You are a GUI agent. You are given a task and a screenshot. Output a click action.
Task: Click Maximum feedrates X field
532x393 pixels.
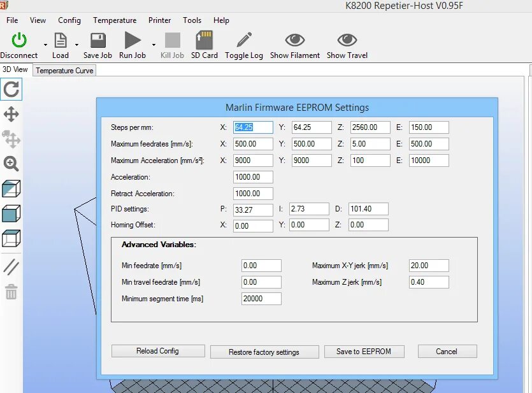pyautogui.click(x=253, y=144)
